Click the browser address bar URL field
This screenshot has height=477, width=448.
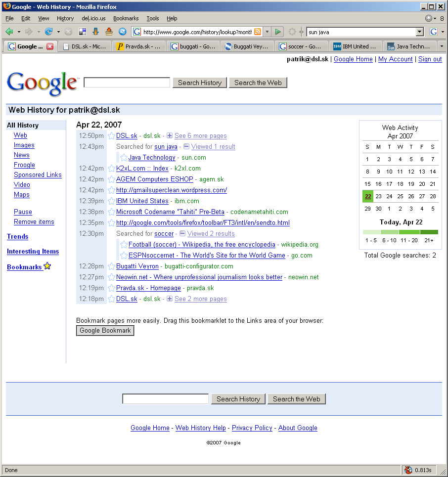click(197, 32)
